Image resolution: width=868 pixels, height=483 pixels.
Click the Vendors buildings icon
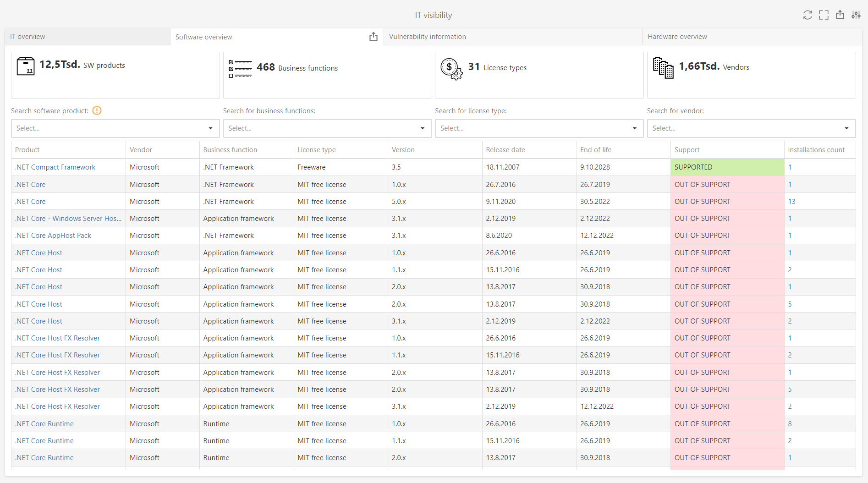(663, 67)
